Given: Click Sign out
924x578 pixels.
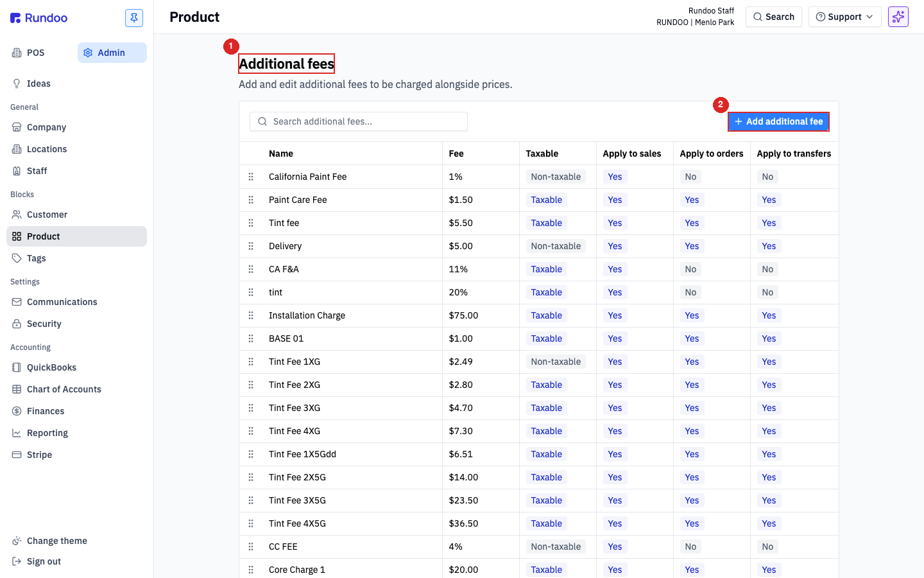Looking at the screenshot, I should pyautogui.click(x=76, y=561).
